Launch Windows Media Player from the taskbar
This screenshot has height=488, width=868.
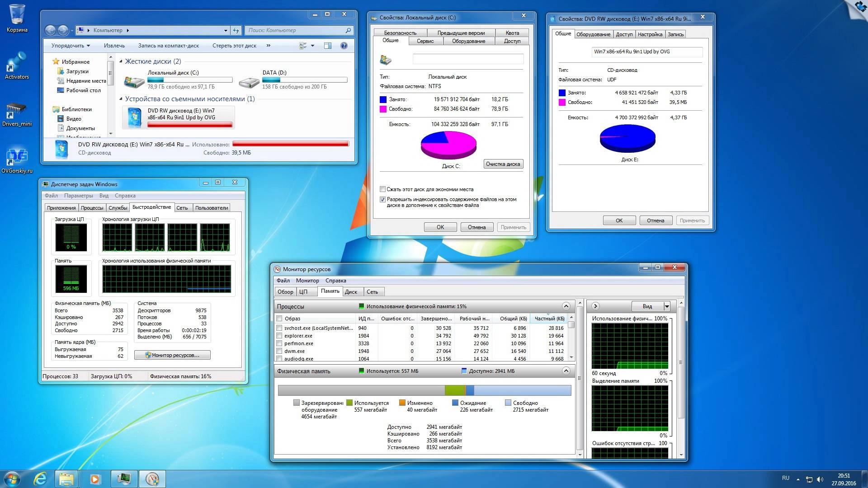coord(95,478)
